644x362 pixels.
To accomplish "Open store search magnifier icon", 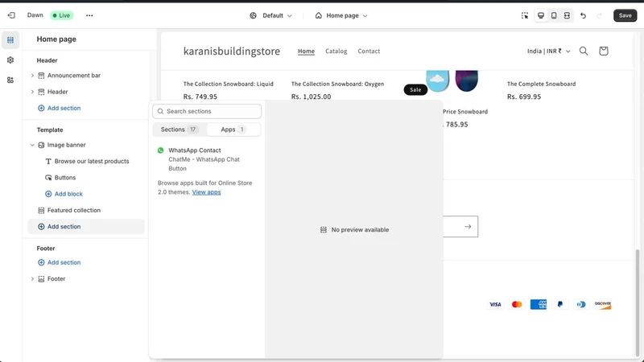I will point(584,51).
